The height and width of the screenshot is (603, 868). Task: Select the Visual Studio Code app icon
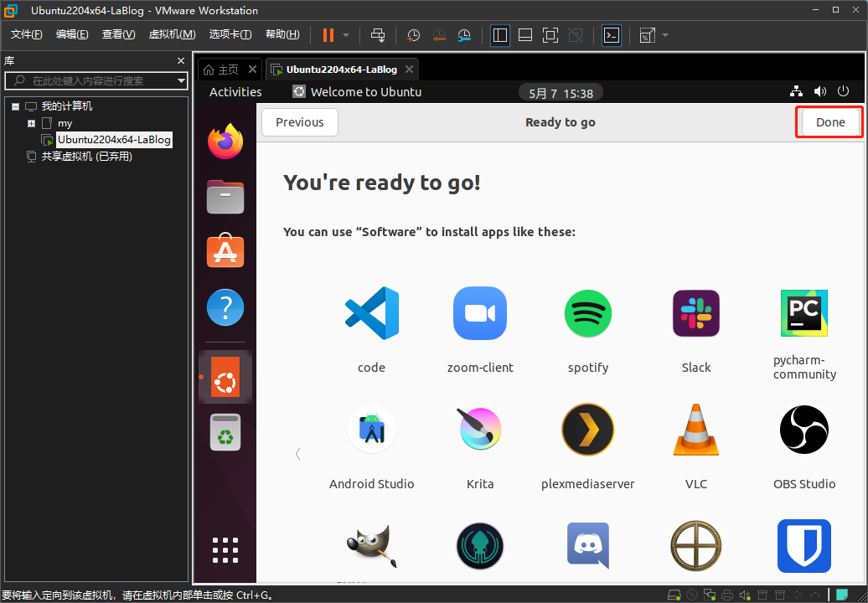coord(371,313)
